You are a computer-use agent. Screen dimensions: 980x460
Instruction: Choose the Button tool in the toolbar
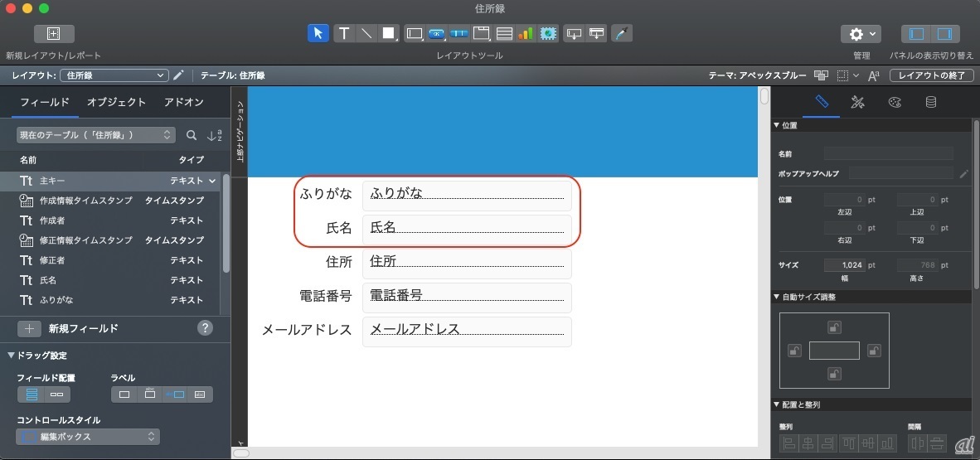[x=437, y=33]
